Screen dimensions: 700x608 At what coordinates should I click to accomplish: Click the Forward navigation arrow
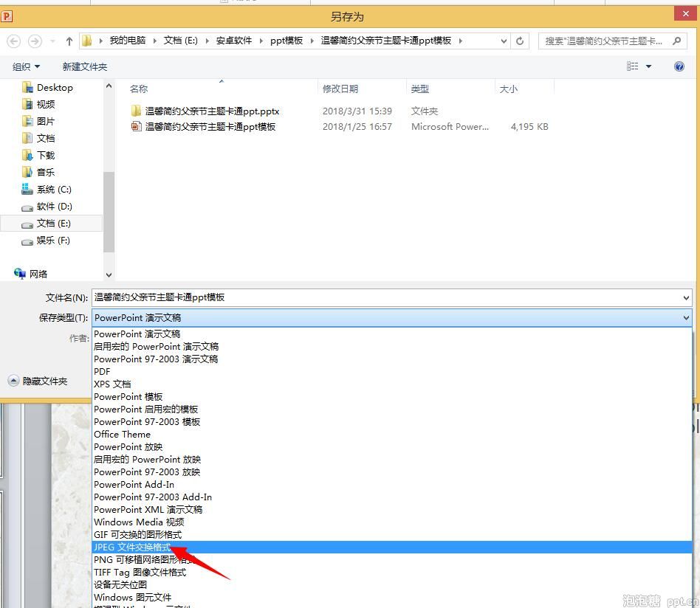click(x=35, y=41)
